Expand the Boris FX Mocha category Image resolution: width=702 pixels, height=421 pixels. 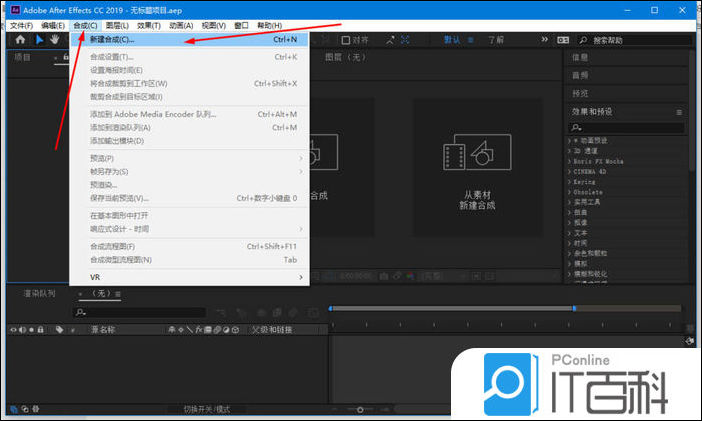569,161
